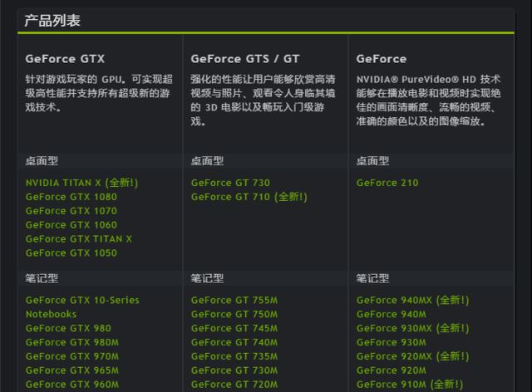Select the GeForce GT 745M link
This screenshot has height=392, width=532.
234,329
